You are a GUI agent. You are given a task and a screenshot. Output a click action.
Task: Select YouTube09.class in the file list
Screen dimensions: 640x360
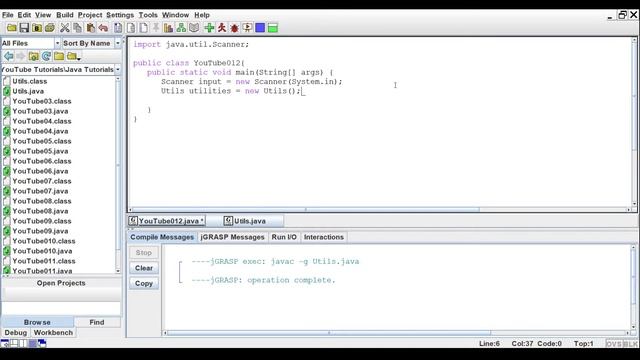41,221
